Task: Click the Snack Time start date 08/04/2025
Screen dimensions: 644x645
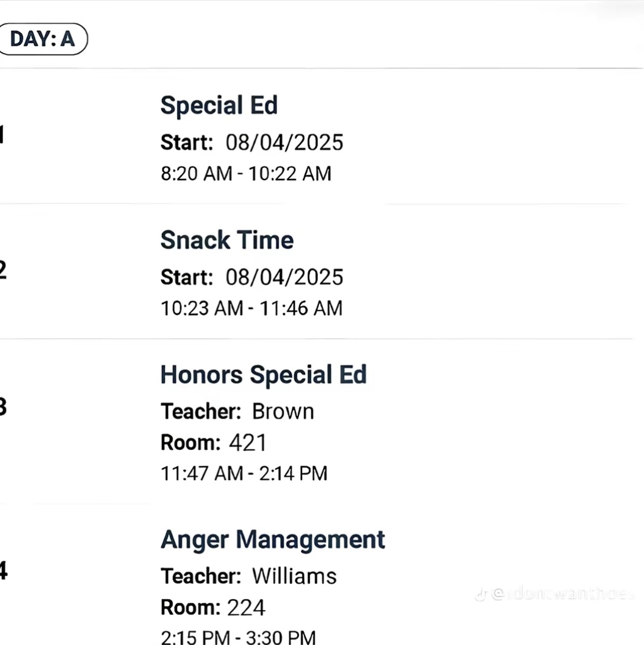Action: [285, 277]
